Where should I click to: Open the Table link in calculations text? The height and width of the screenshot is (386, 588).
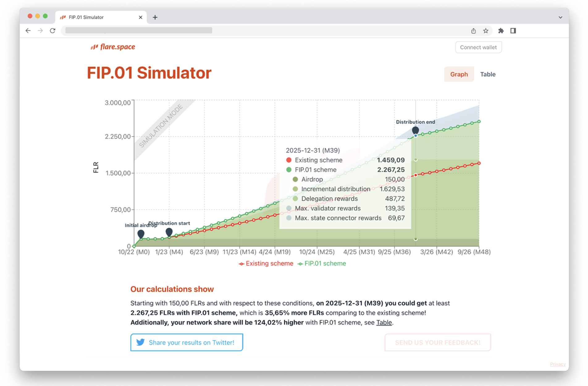click(x=384, y=322)
